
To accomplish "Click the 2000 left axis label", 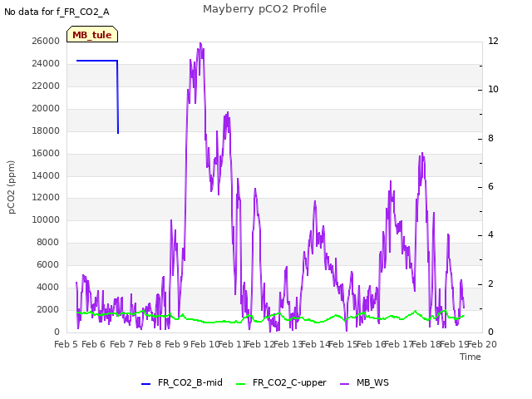I will click(x=48, y=309).
